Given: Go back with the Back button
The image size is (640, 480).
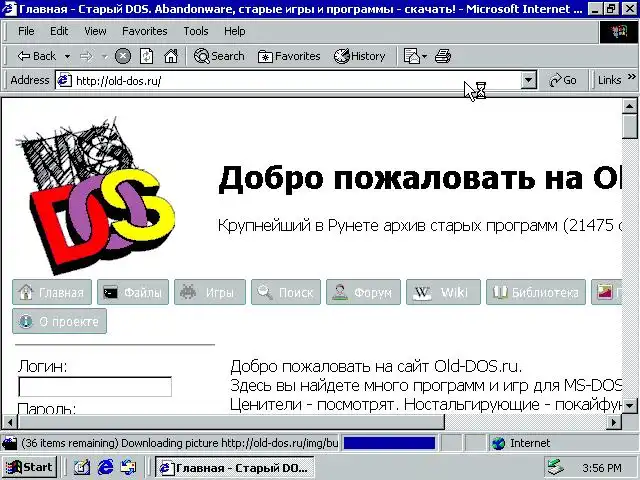Looking at the screenshot, I should (x=36, y=56).
